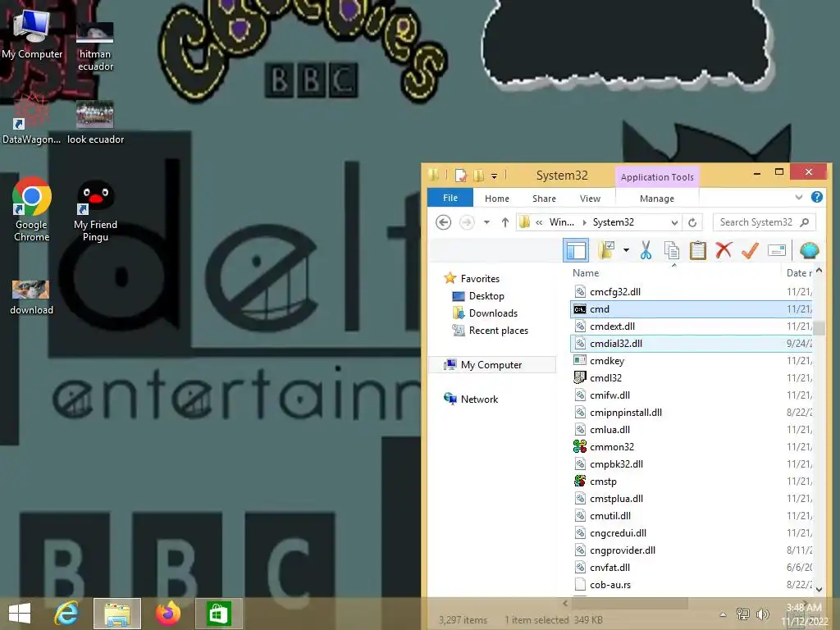The image size is (840, 630).
Task: Open Firefox from the taskbar
Action: point(168,613)
